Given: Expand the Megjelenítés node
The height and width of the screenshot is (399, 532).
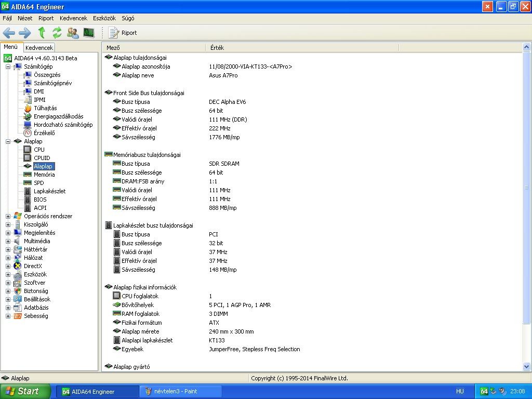Looking at the screenshot, I should 8,233.
